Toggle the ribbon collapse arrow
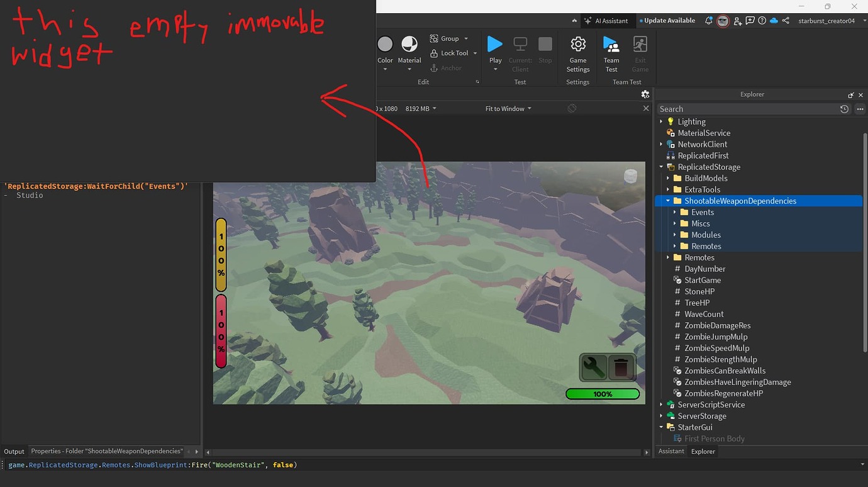This screenshot has height=487, width=868. tap(574, 20)
